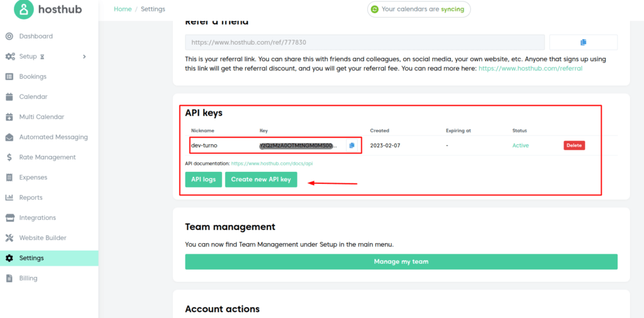The image size is (644, 318).
Task: Delete the dev-turno API key
Action: (574, 145)
